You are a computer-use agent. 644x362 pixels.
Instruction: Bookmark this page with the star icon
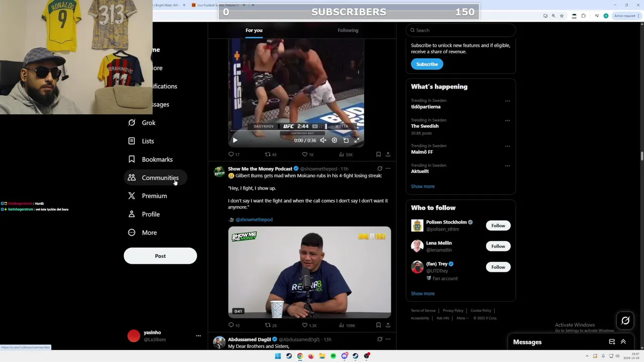(x=562, y=16)
